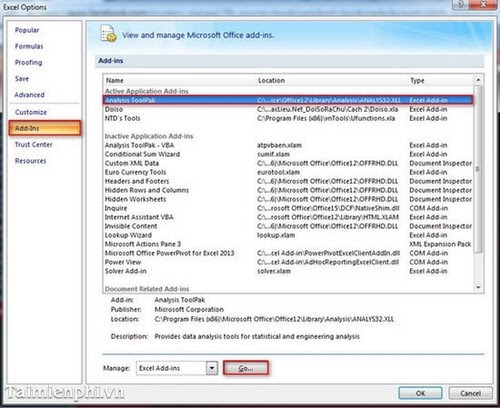Viewport: 500px width, 408px height.
Task: Select Internet Assistant VBA add-in
Action: tap(288, 217)
